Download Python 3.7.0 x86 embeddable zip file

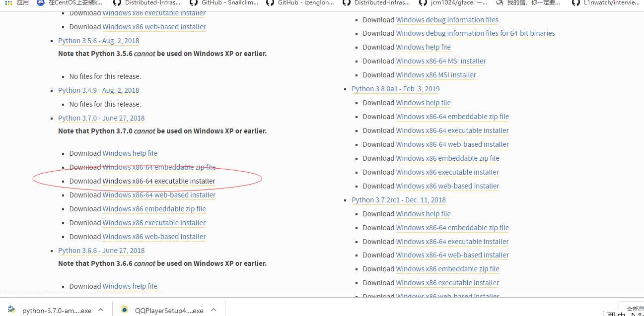coord(154,209)
